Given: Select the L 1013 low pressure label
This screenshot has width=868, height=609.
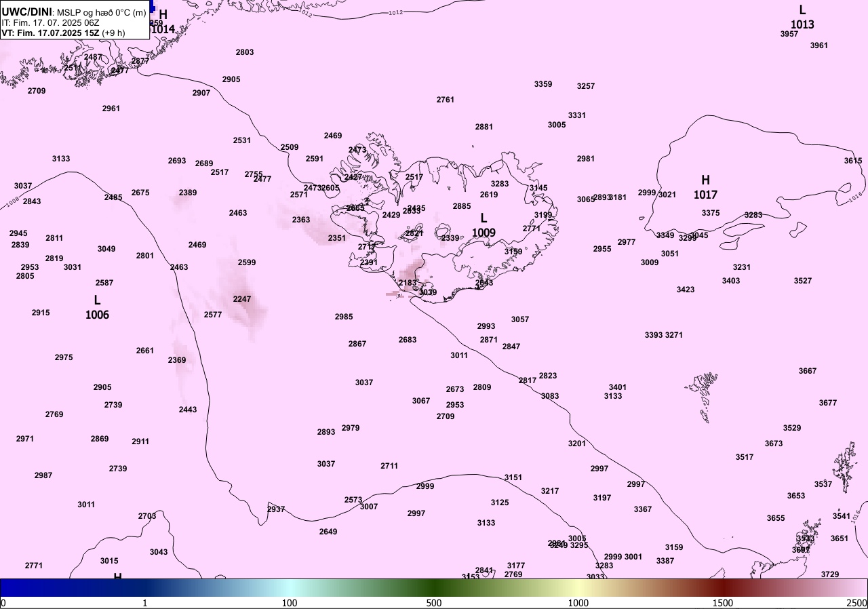Looking at the screenshot, I should click(x=802, y=18).
